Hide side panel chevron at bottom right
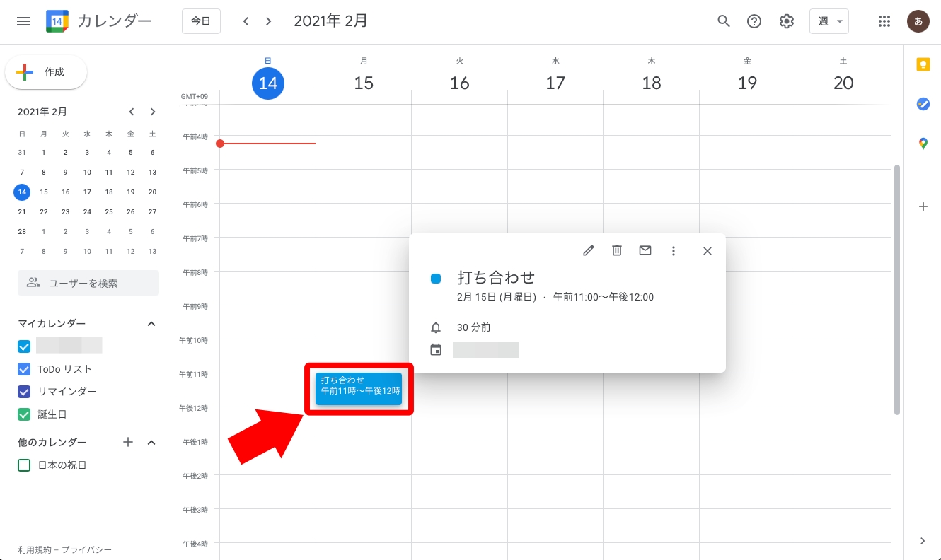The height and width of the screenshot is (560, 941). pyautogui.click(x=923, y=541)
